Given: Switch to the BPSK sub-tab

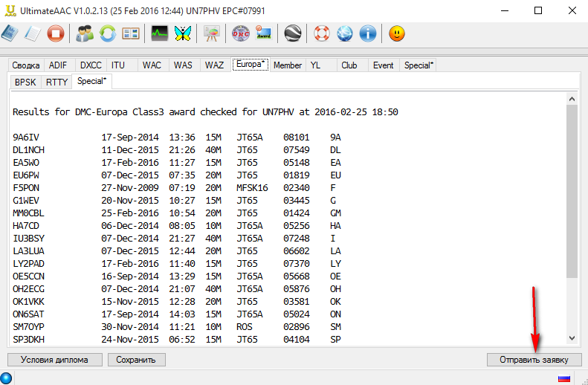Looking at the screenshot, I should (25, 82).
